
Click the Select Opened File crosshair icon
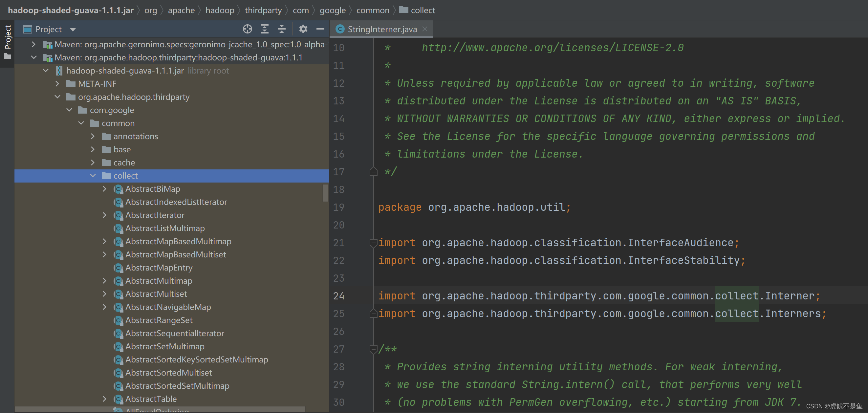247,29
